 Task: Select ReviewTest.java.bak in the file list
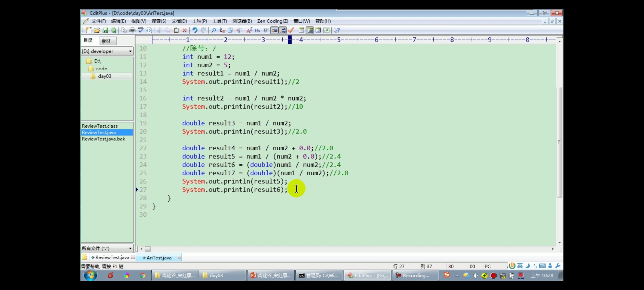104,139
